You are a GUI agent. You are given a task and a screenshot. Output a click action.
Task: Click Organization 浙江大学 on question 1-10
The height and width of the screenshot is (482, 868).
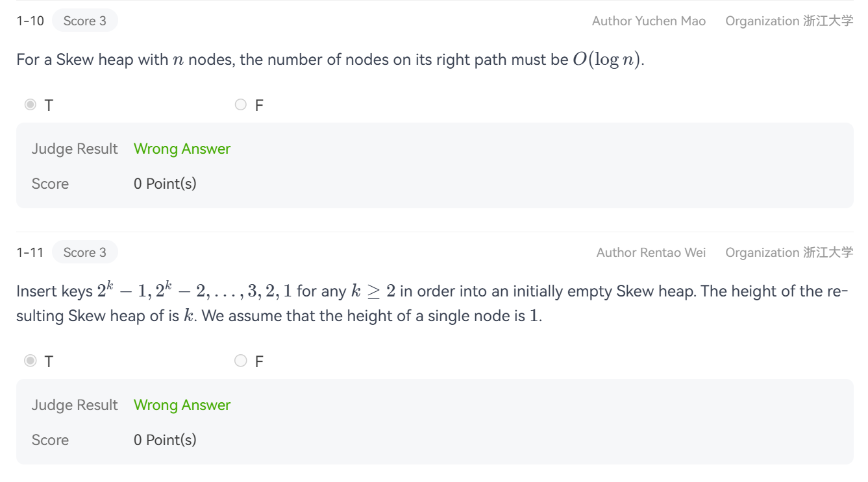789,21
